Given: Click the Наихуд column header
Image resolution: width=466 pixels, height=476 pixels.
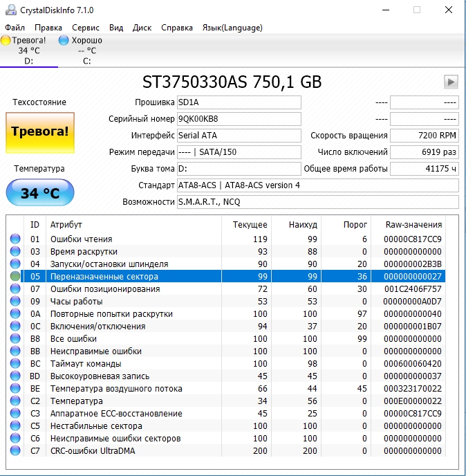Looking at the screenshot, I should [297, 225].
